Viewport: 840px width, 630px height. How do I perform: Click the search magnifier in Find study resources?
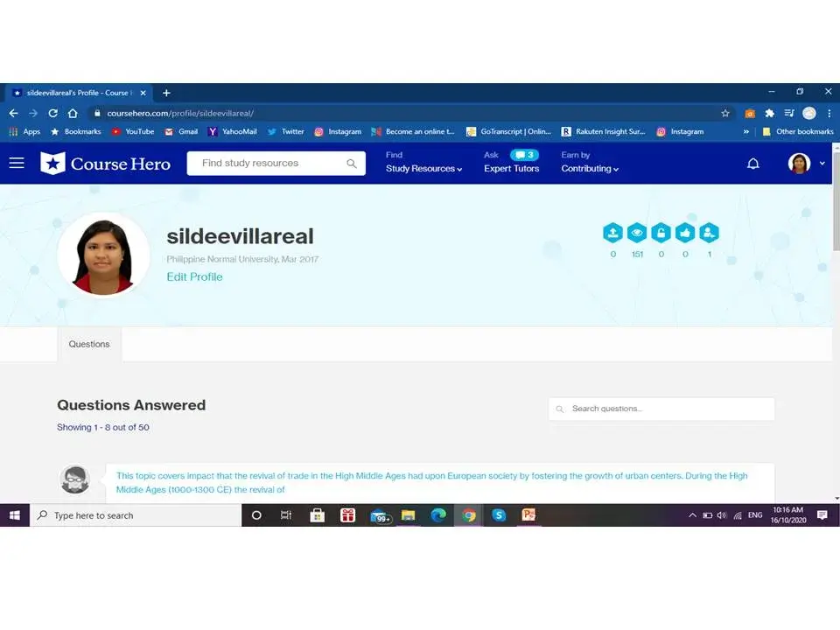352,164
